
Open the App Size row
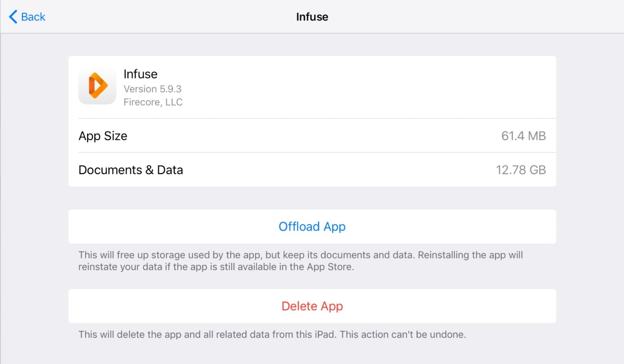(x=312, y=136)
